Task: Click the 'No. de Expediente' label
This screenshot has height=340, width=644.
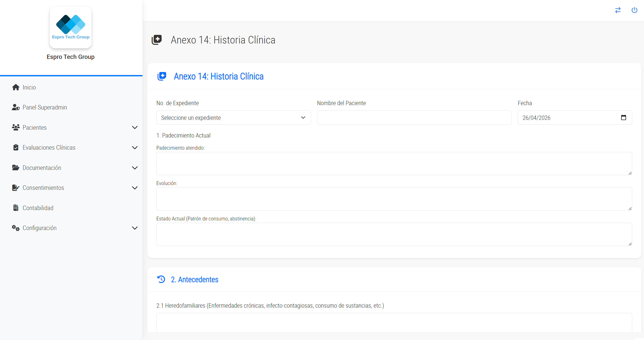Action: 178,103
